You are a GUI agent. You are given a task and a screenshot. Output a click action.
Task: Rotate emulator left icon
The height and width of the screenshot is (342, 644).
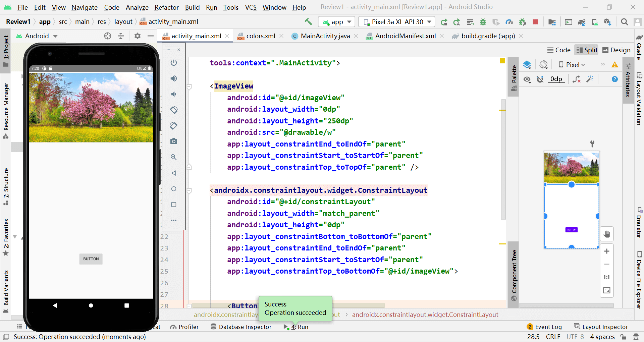pos(173,110)
